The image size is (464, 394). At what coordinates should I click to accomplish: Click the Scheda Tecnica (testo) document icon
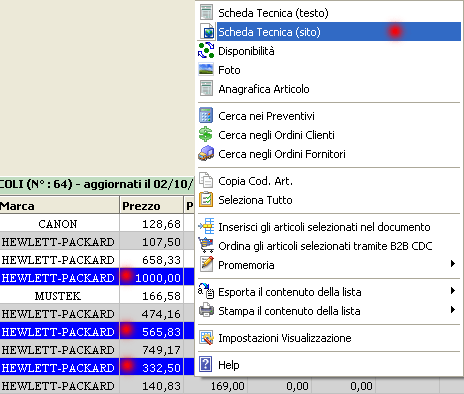pyautogui.click(x=206, y=13)
